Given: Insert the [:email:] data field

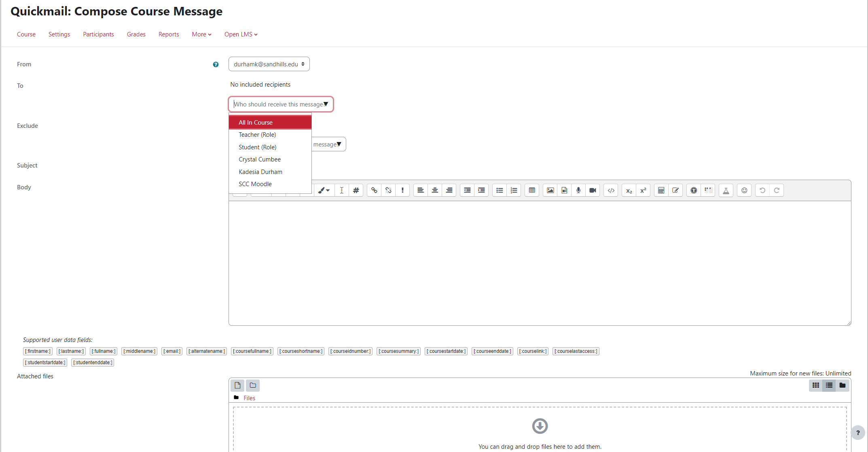Looking at the screenshot, I should point(172,351).
